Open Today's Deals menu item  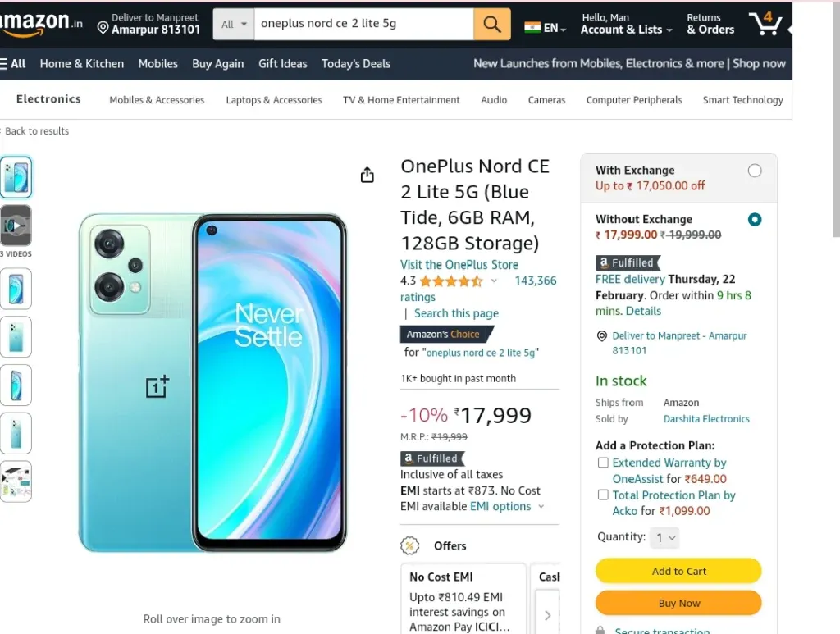[x=356, y=64]
